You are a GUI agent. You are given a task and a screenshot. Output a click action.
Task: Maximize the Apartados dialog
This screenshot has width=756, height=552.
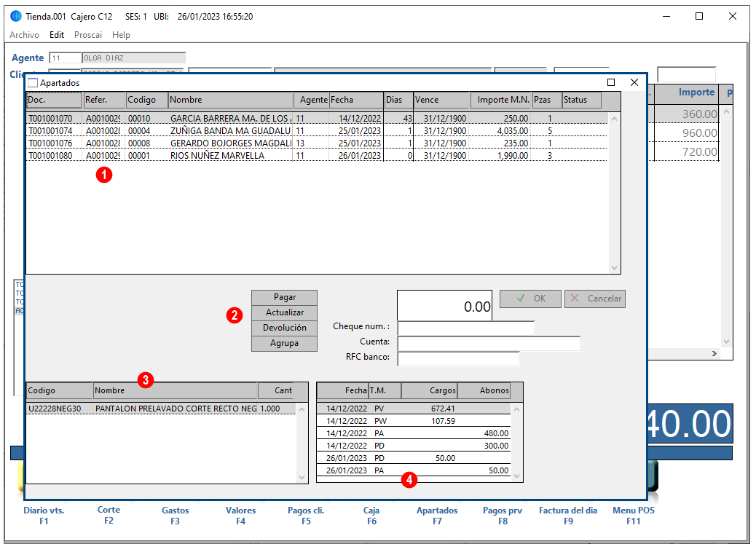pyautogui.click(x=611, y=82)
